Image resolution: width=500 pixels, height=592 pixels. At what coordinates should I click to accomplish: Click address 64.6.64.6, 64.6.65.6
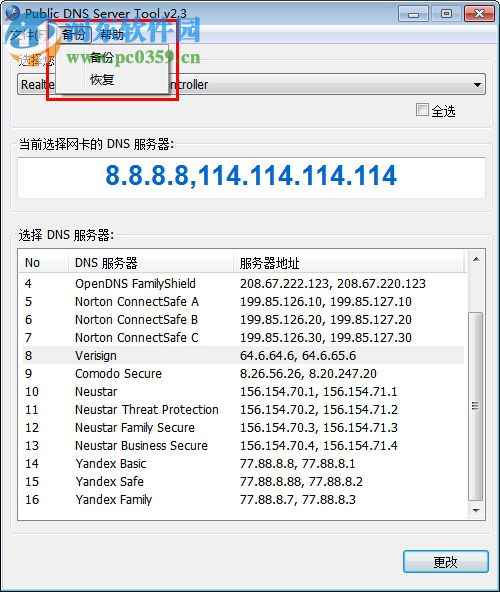tap(298, 356)
